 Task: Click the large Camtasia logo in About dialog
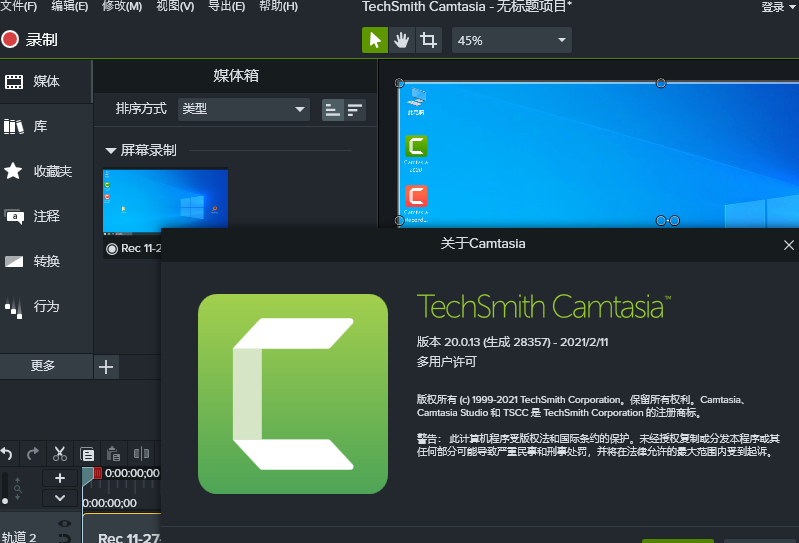(x=293, y=394)
